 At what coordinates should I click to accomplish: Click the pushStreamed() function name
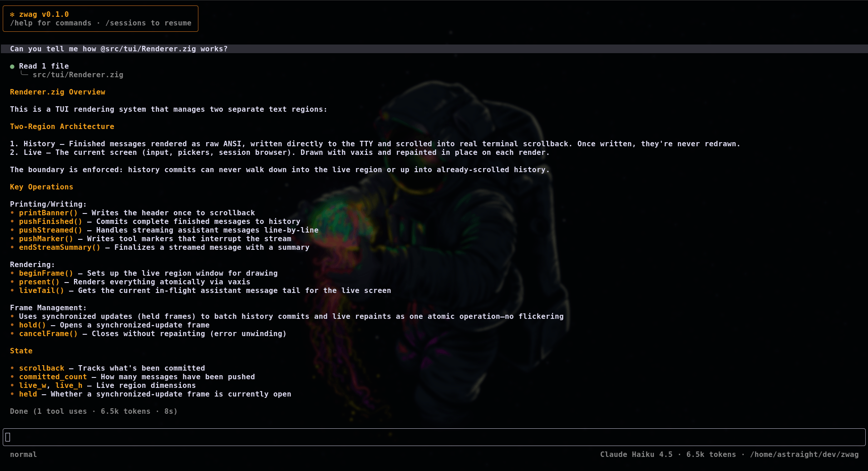point(50,230)
